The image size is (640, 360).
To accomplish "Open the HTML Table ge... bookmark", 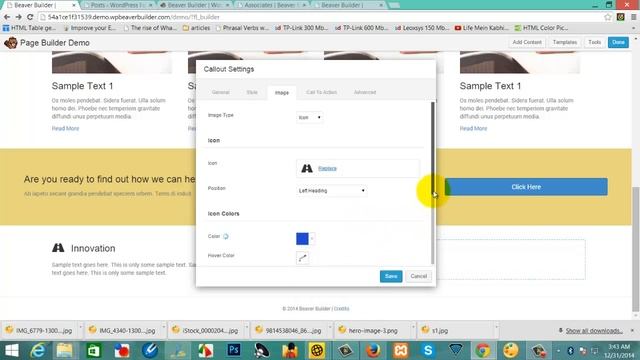I will pos(29,28).
